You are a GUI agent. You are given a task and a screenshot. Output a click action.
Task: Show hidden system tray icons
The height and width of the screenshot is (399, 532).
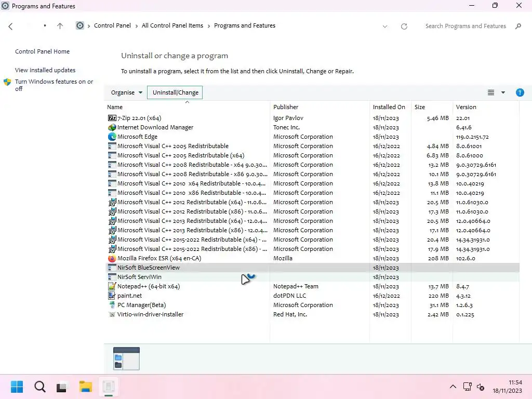453,387
